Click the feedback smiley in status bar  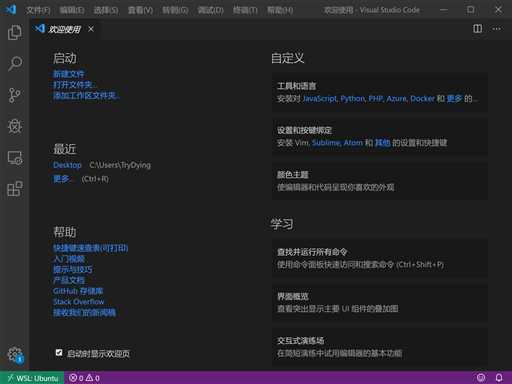click(481, 378)
